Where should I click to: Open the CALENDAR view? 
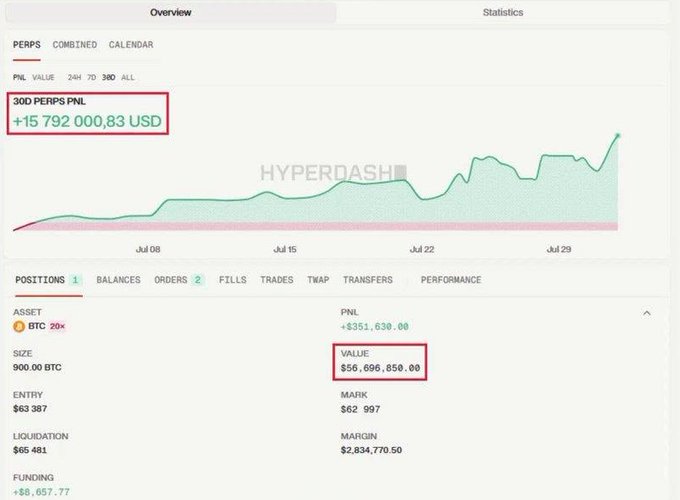click(131, 45)
